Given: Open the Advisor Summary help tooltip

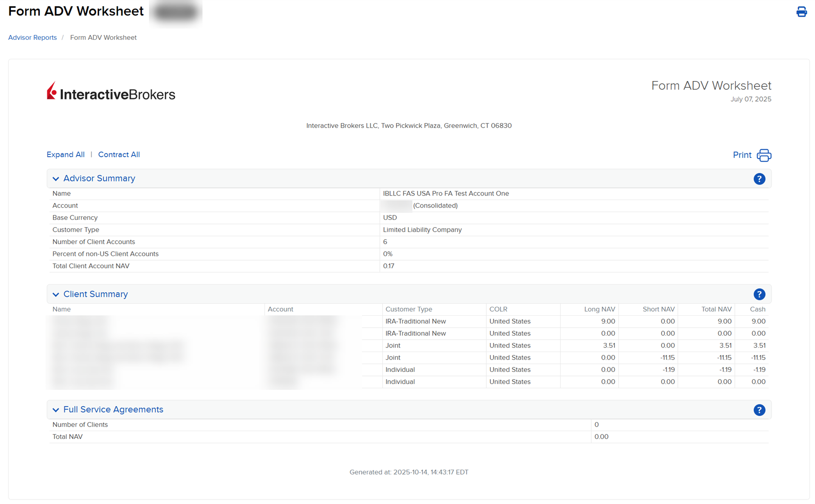Looking at the screenshot, I should (x=759, y=179).
